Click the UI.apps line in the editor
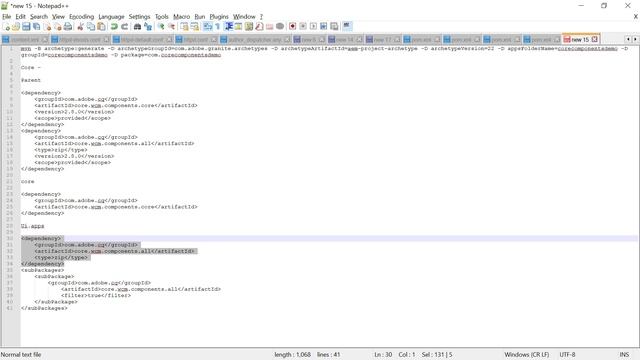The image size is (640, 360). 32,226
